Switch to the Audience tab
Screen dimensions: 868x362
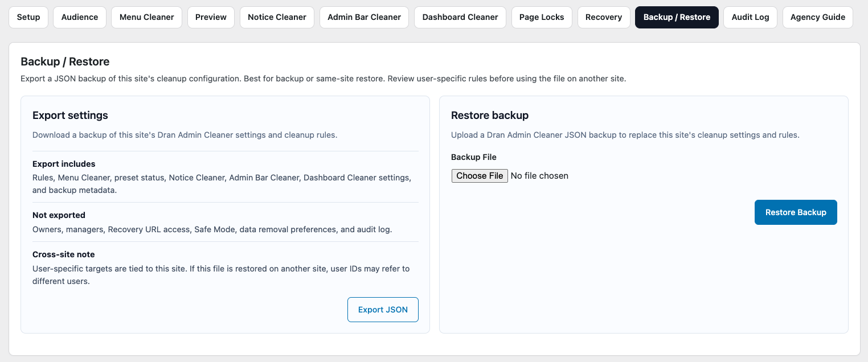80,17
